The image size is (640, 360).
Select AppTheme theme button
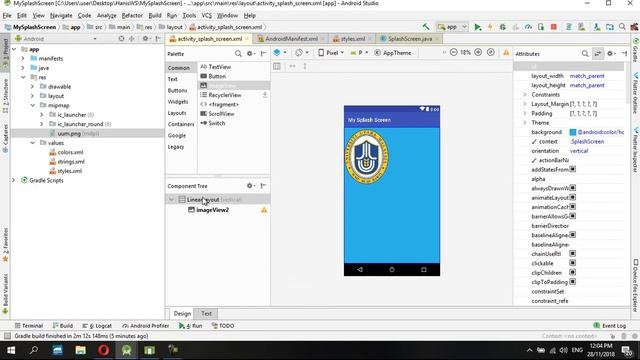(393, 53)
